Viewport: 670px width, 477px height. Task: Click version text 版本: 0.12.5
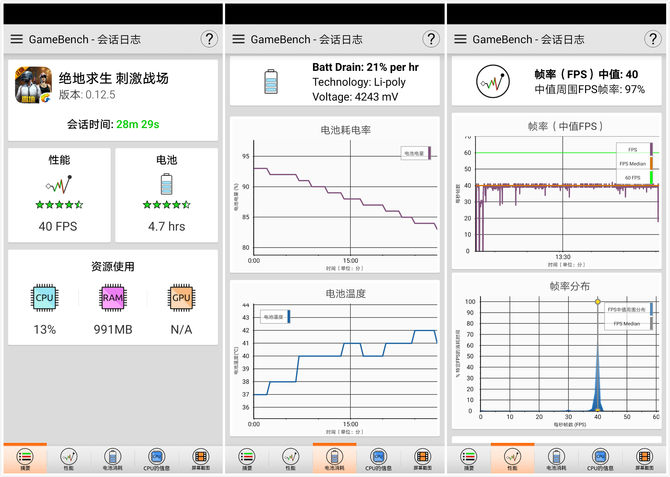click(x=87, y=95)
